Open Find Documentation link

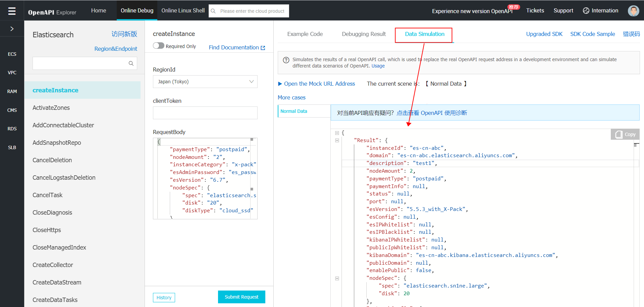click(234, 47)
